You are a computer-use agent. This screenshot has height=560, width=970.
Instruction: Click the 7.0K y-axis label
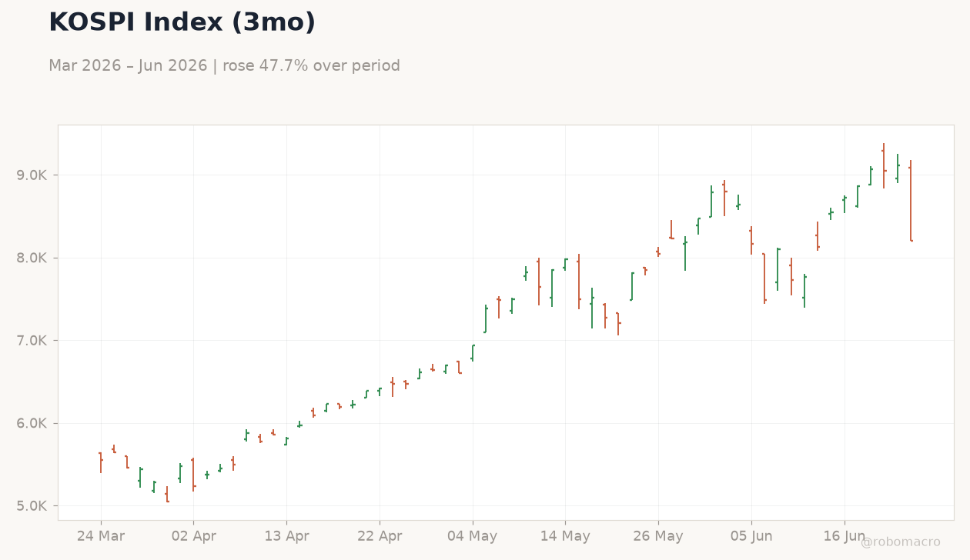click(32, 341)
